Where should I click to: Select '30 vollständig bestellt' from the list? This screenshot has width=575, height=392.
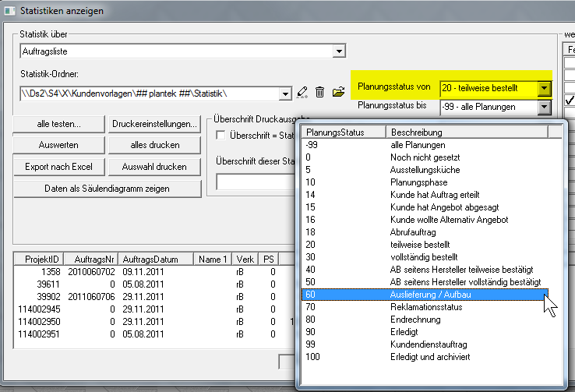coord(425,256)
